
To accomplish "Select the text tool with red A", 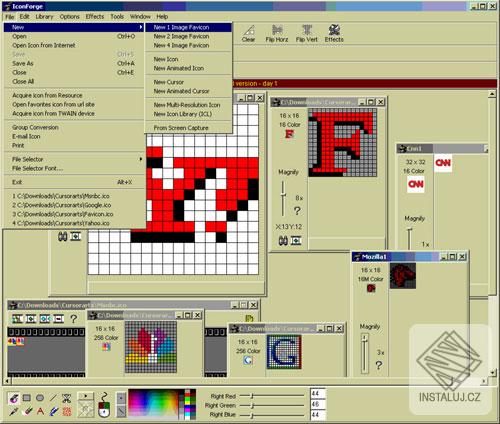I will coord(40,411).
